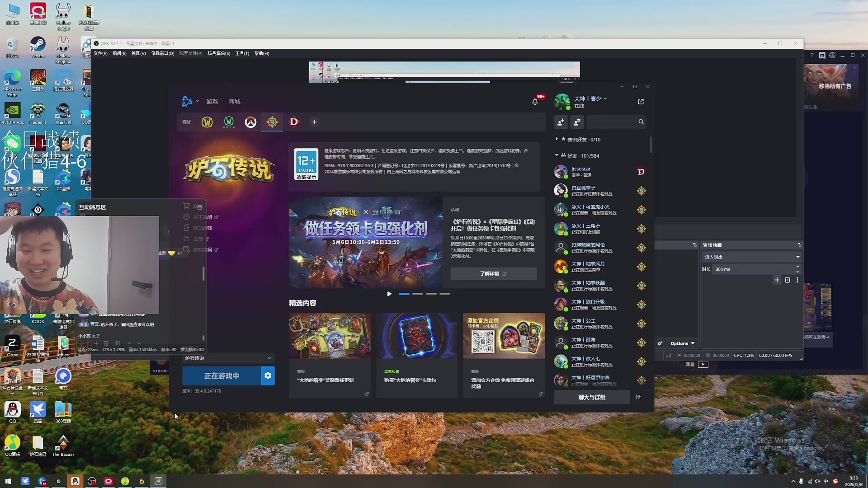
Task: Click the Hearthstone taskbar icon
Action: pyautogui.click(x=159, y=481)
